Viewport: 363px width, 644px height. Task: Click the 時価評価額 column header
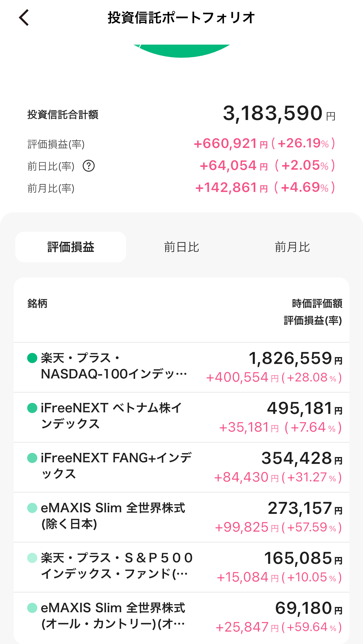[x=317, y=304]
